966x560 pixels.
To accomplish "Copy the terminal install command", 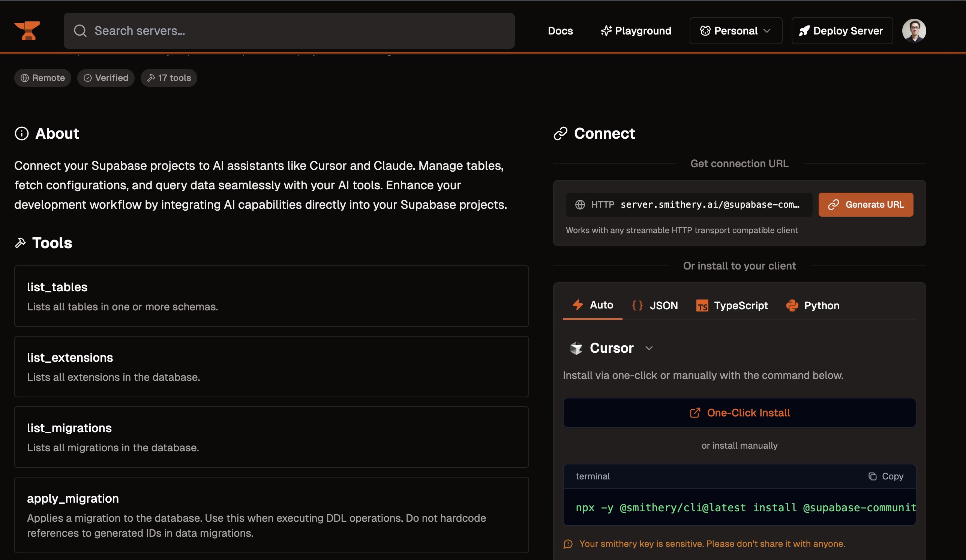I will click(x=885, y=476).
